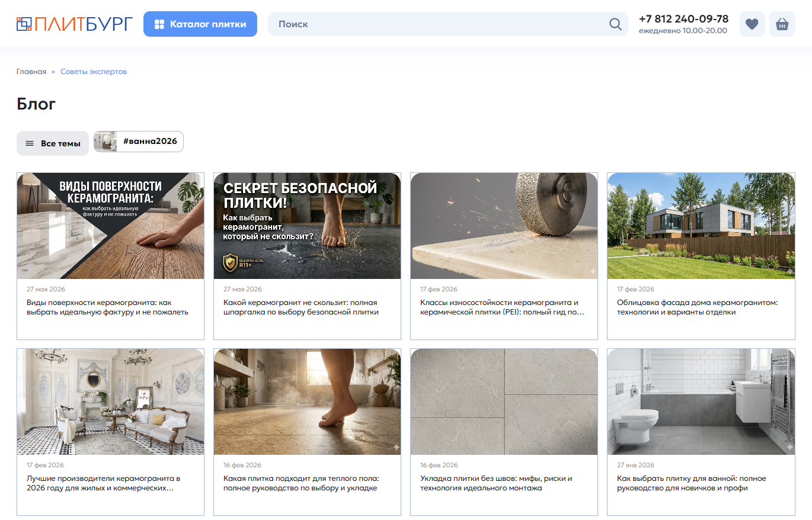Open Секрет безопасной плитки article image
Image resolution: width=812 pixels, height=520 pixels.
click(307, 226)
